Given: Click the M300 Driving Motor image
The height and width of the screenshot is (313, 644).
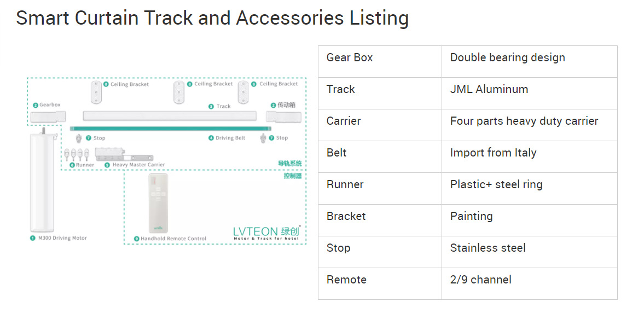Looking at the screenshot, I should pos(43,183).
